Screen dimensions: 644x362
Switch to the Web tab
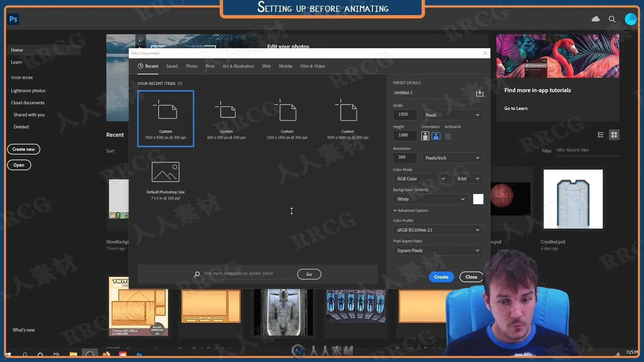coord(267,66)
